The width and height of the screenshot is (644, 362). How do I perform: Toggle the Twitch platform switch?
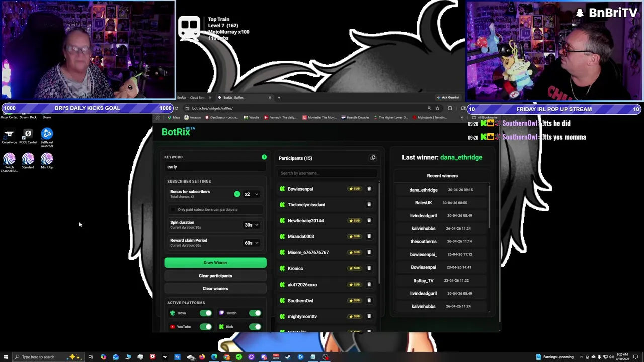tap(255, 313)
